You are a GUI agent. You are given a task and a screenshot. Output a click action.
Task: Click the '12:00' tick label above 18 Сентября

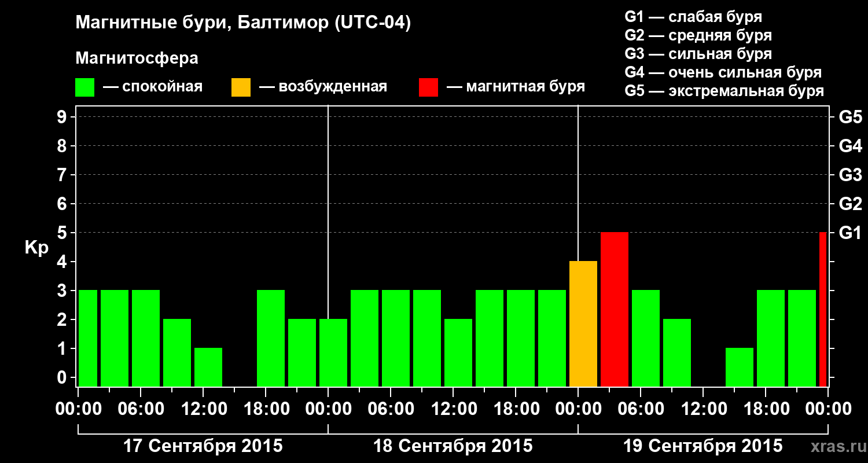pos(453,409)
